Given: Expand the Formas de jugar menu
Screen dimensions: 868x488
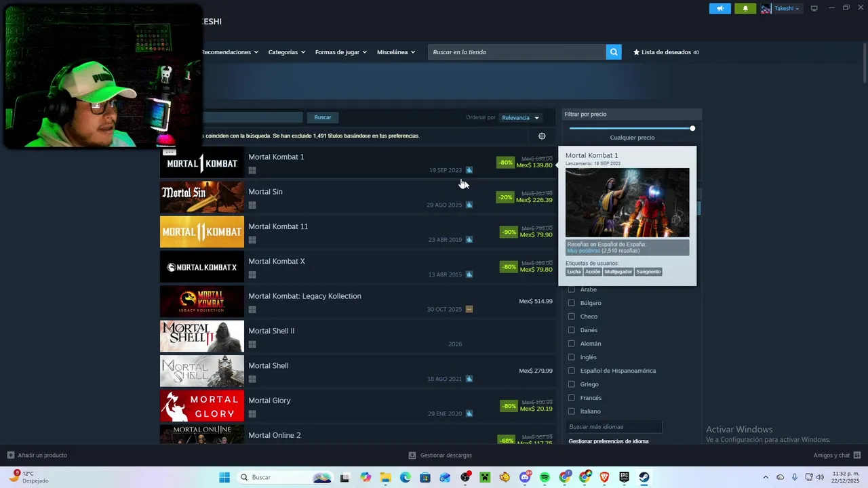Looking at the screenshot, I should click(x=340, y=52).
